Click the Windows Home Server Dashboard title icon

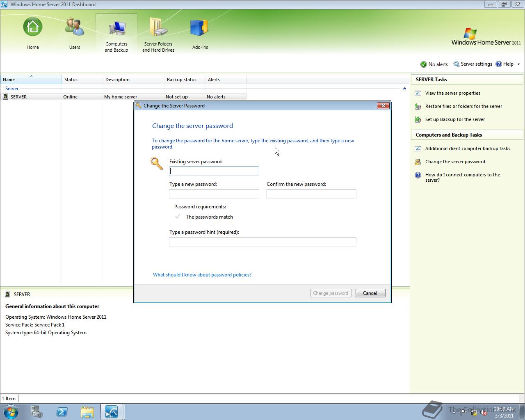coord(4,5)
